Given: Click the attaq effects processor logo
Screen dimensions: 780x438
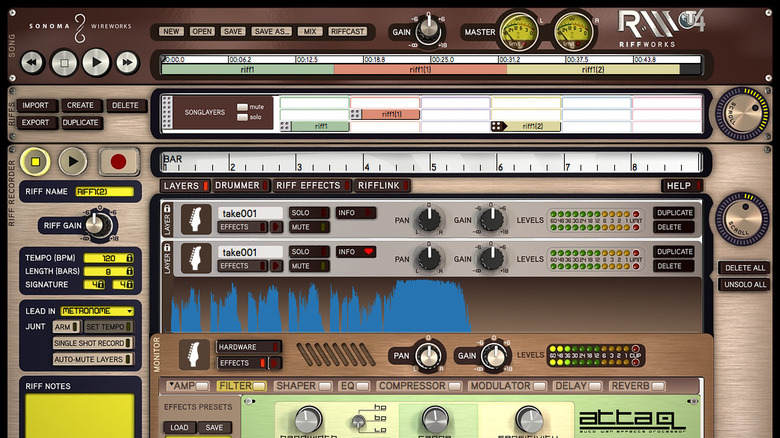Looking at the screenshot, I should pos(632,421).
